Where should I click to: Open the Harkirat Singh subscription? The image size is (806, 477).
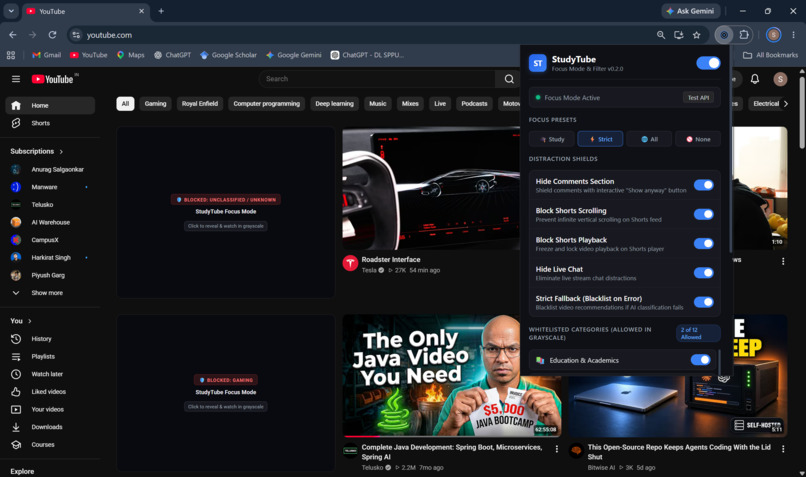coord(50,258)
